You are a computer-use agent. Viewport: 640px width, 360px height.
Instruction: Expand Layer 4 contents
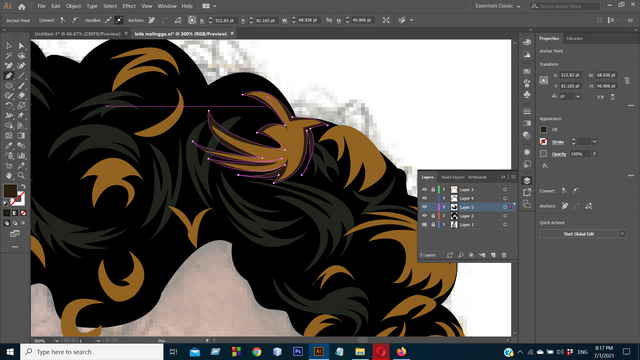444,198
